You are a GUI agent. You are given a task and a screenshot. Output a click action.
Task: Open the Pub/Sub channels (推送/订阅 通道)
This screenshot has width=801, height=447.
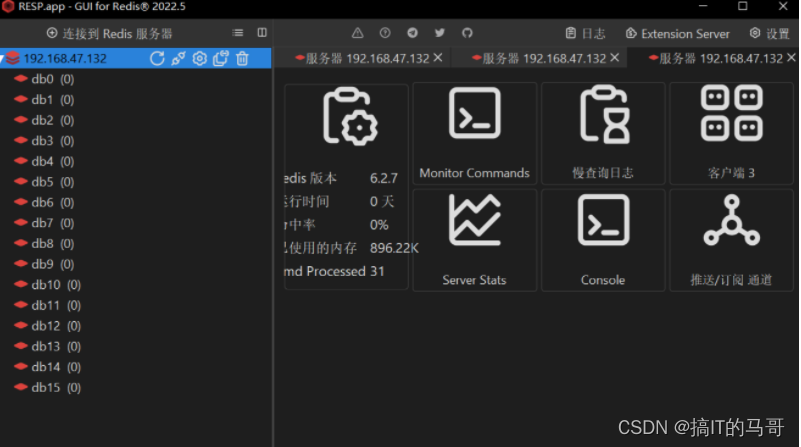[732, 240]
